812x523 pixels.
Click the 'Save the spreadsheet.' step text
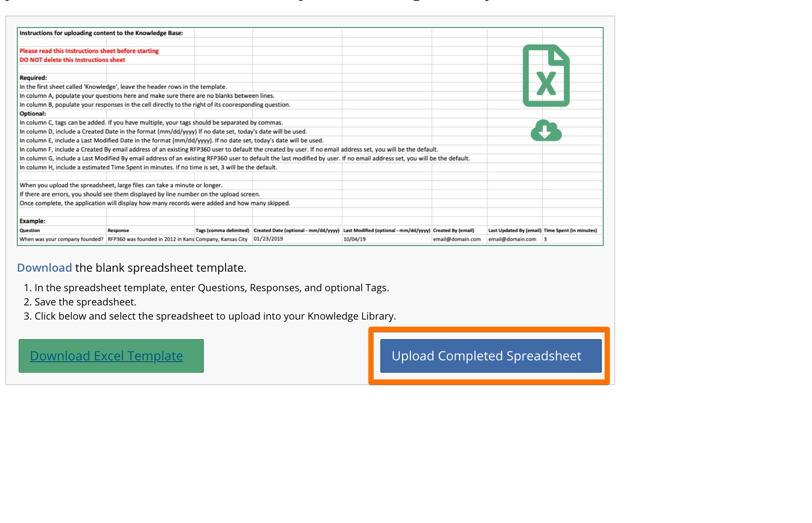[85, 302]
